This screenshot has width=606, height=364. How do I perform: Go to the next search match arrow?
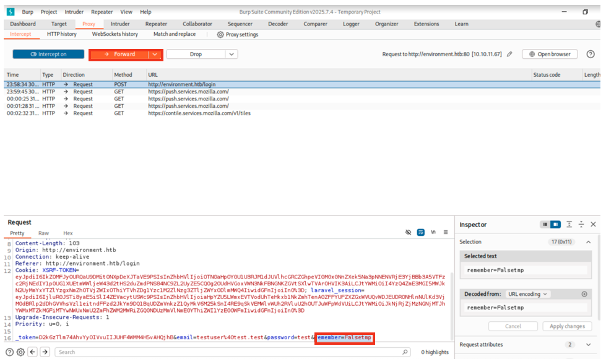click(45, 352)
